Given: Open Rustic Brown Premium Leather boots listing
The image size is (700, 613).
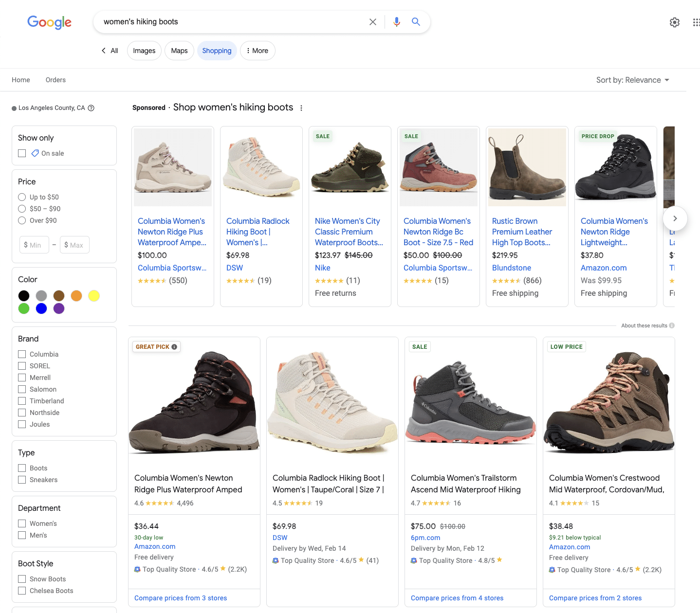Looking at the screenshot, I should pyautogui.click(x=522, y=232).
